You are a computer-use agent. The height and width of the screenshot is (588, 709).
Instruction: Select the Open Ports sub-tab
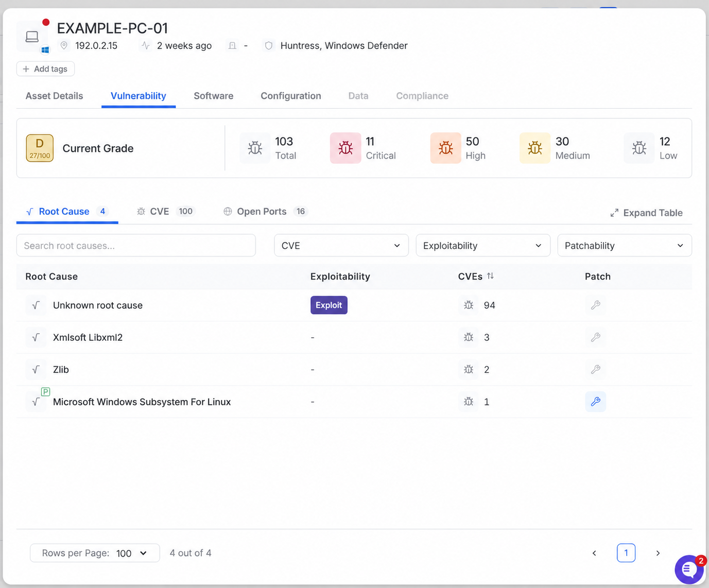265,212
